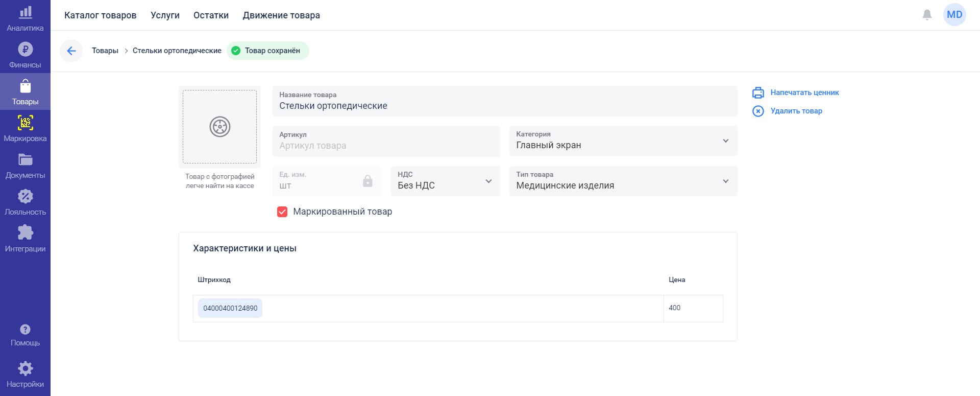
Task: Click the Товар сохранён status badge
Action: click(x=268, y=51)
